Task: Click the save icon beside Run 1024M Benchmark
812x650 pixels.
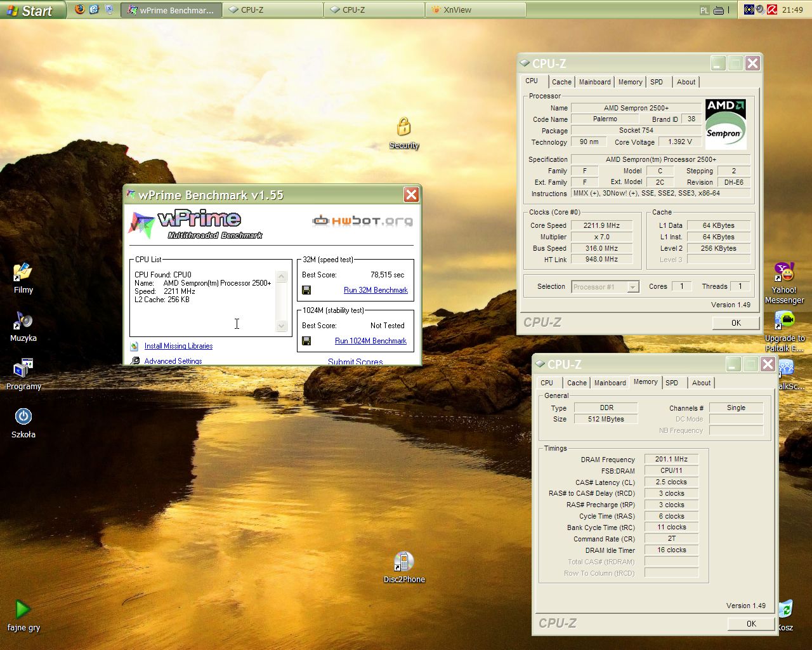Action: point(306,341)
